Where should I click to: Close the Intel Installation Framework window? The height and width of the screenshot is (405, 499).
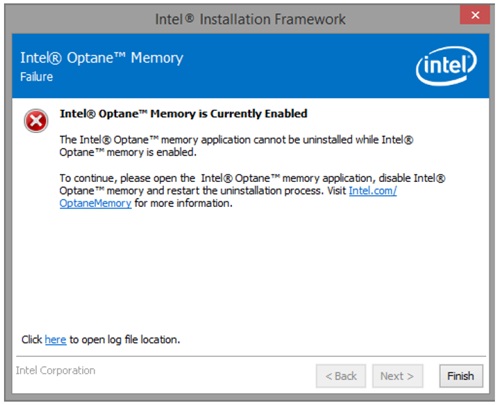[475, 15]
